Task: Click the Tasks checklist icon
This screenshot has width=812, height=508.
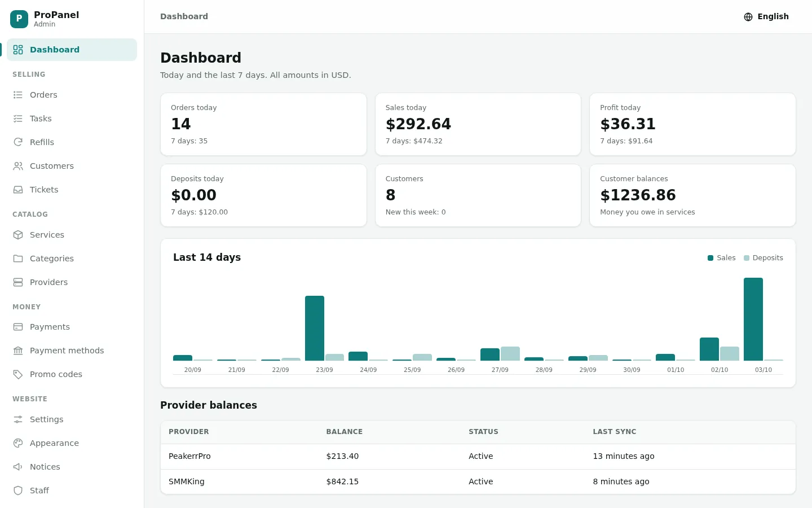Action: click(x=18, y=119)
